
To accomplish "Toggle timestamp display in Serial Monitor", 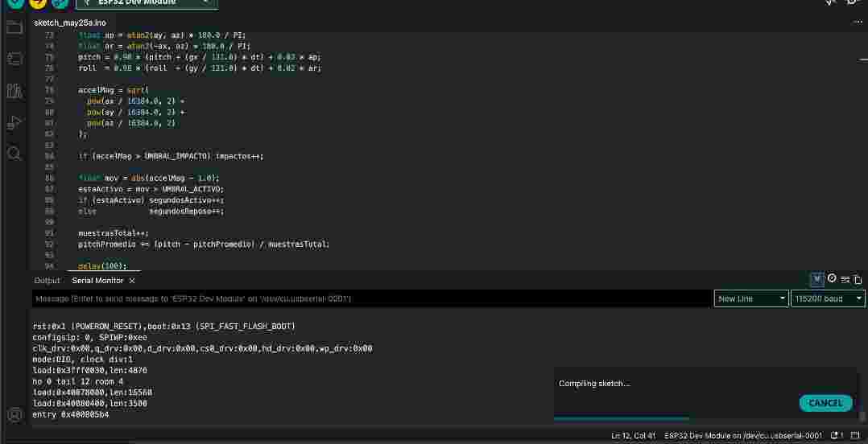I will [x=832, y=278].
